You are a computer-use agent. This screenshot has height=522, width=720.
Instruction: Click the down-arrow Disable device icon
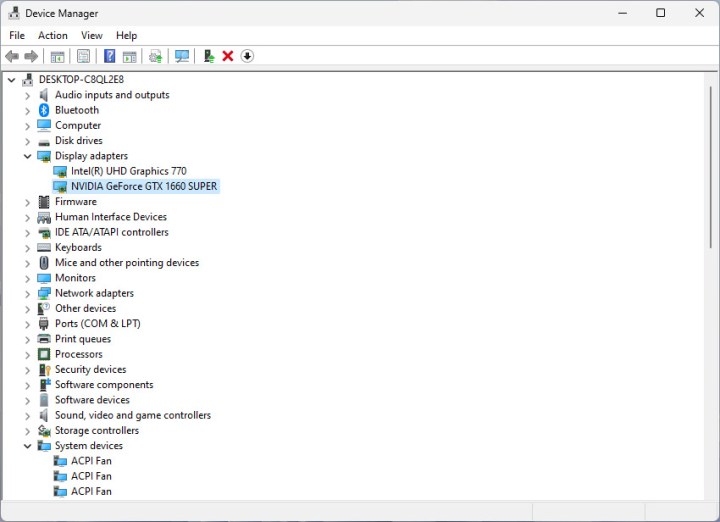point(247,56)
